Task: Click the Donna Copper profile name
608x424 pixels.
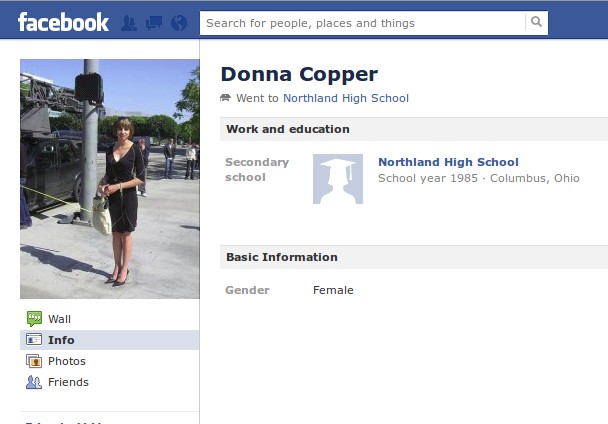Action: click(299, 74)
